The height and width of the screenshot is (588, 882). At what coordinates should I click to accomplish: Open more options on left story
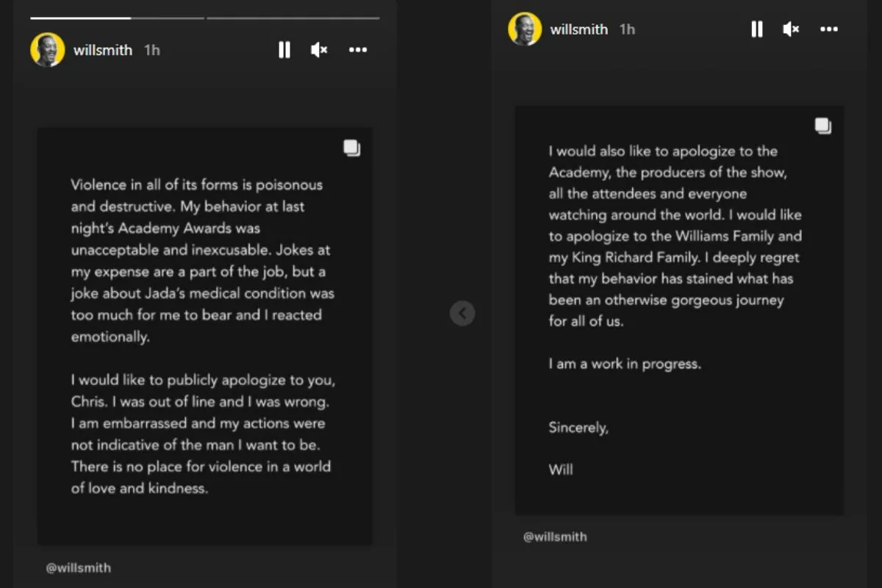click(358, 50)
